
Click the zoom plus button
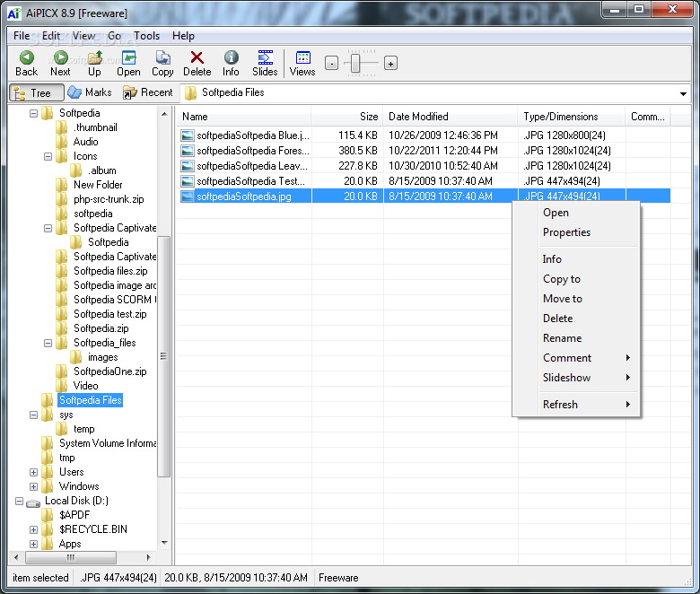pyautogui.click(x=390, y=64)
